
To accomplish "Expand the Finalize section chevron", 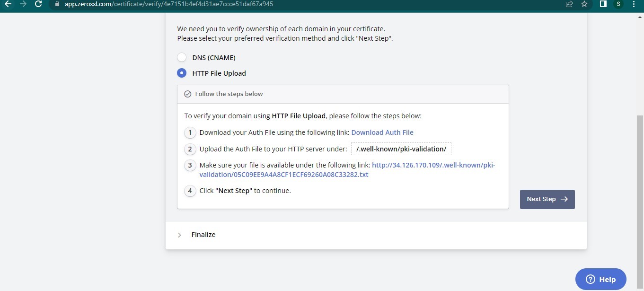I will pyautogui.click(x=179, y=235).
